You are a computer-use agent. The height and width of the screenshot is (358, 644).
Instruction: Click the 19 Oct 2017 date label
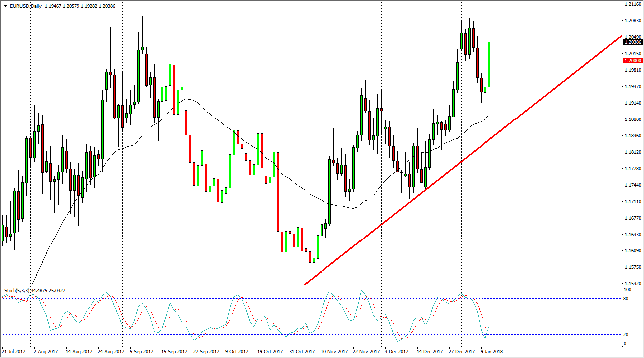[x=270, y=352]
